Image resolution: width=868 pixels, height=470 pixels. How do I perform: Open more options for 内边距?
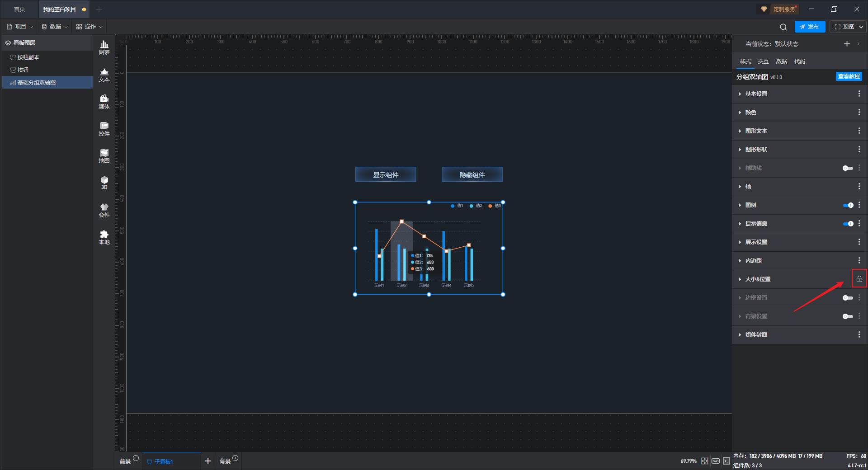point(859,260)
